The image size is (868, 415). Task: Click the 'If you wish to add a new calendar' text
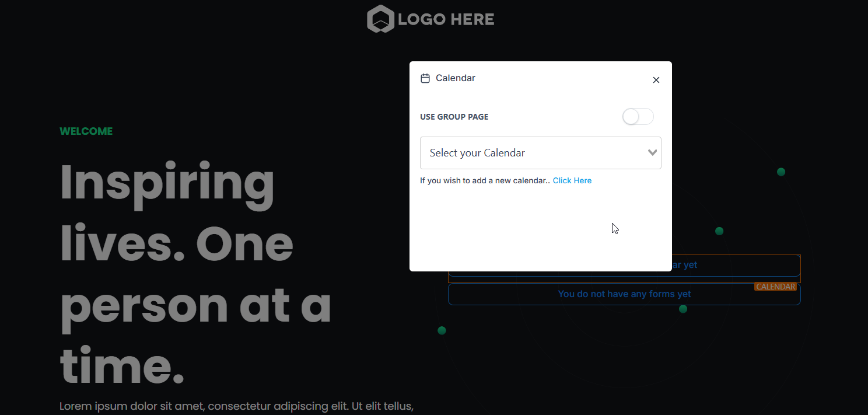(x=484, y=181)
